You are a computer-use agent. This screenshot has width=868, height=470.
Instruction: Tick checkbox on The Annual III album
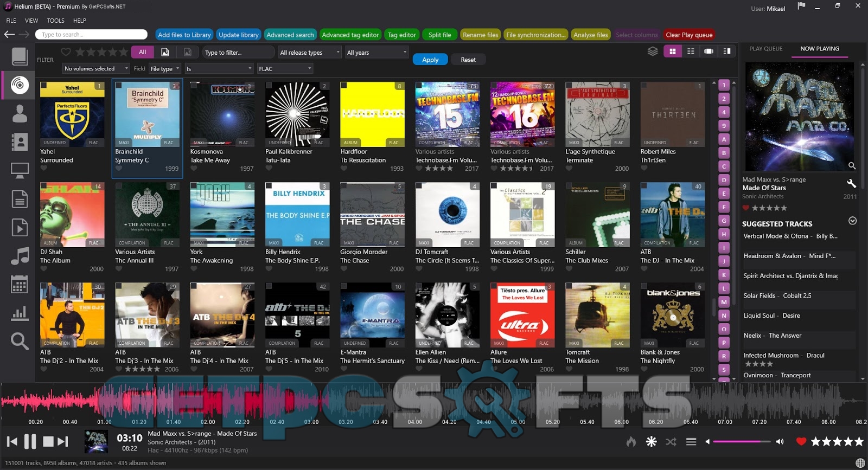pyautogui.click(x=118, y=185)
